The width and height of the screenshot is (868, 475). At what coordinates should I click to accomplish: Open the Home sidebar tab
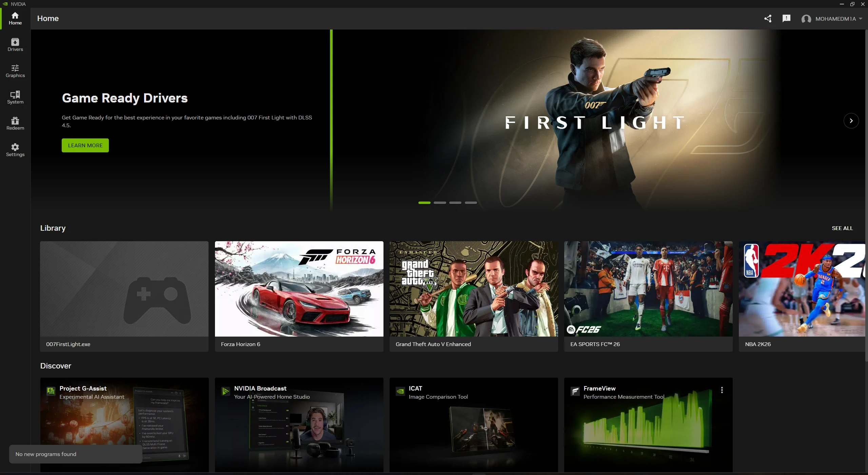click(x=15, y=19)
